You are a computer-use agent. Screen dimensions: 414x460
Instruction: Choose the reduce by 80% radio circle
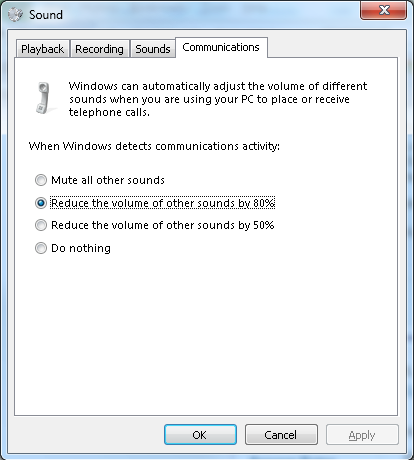[41, 203]
